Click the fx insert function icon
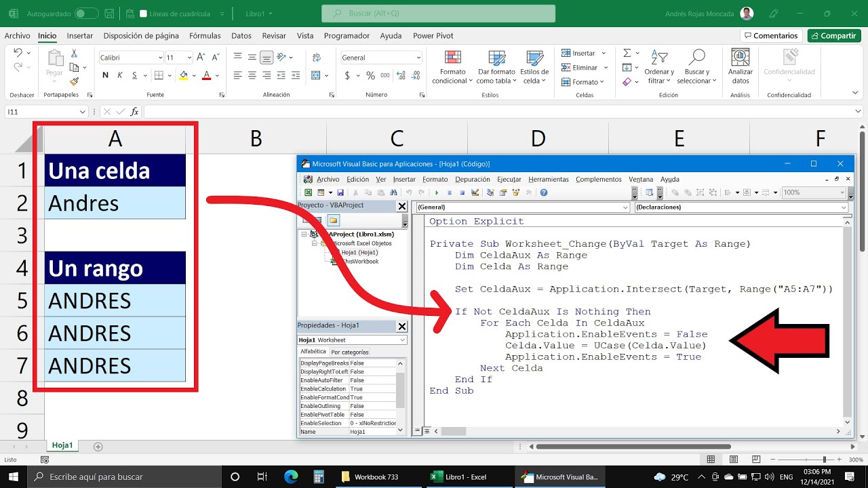868x488 pixels. pyautogui.click(x=134, y=112)
